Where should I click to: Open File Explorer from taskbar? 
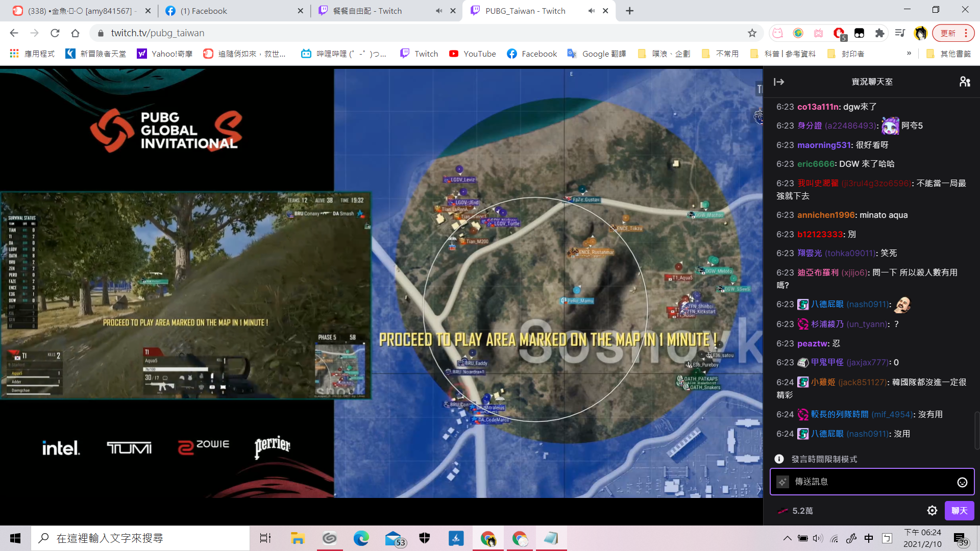click(x=298, y=538)
